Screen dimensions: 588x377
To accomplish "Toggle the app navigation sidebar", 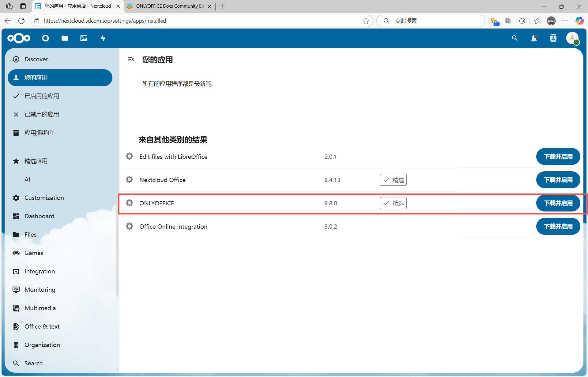I will [131, 59].
